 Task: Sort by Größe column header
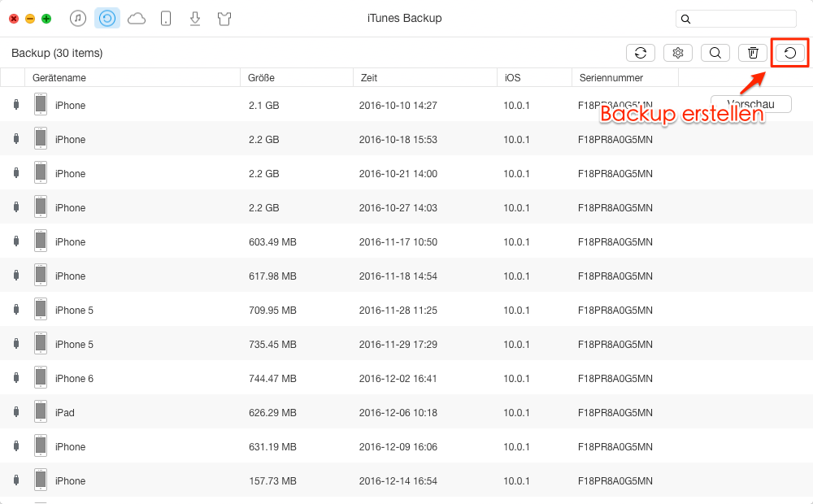297,78
